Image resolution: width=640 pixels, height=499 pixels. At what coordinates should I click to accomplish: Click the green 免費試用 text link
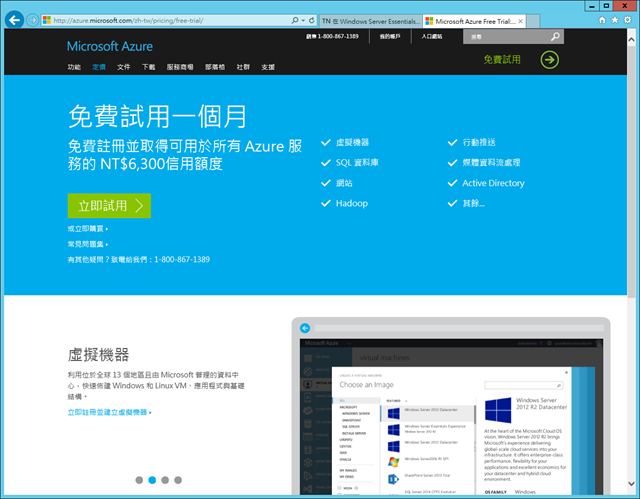pyautogui.click(x=502, y=60)
